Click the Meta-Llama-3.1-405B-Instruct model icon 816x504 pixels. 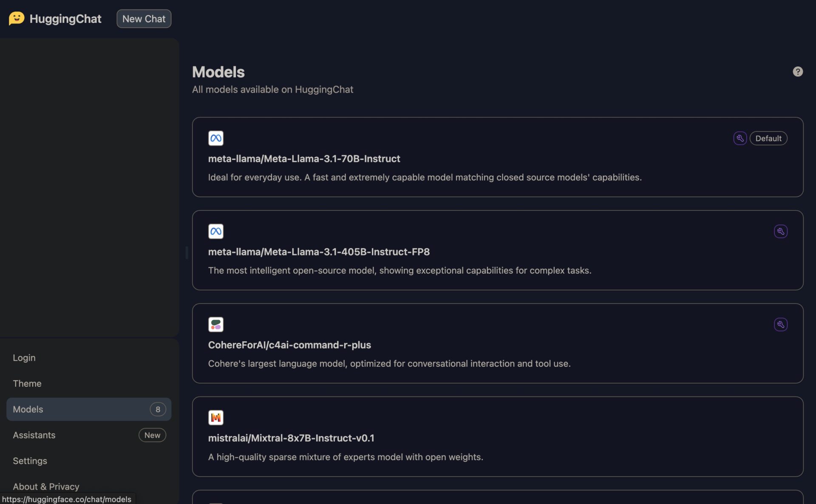[215, 231]
